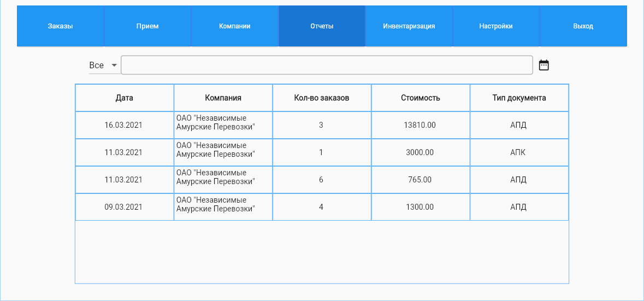Click order count 1 in the 3000.00 row

(x=322, y=152)
